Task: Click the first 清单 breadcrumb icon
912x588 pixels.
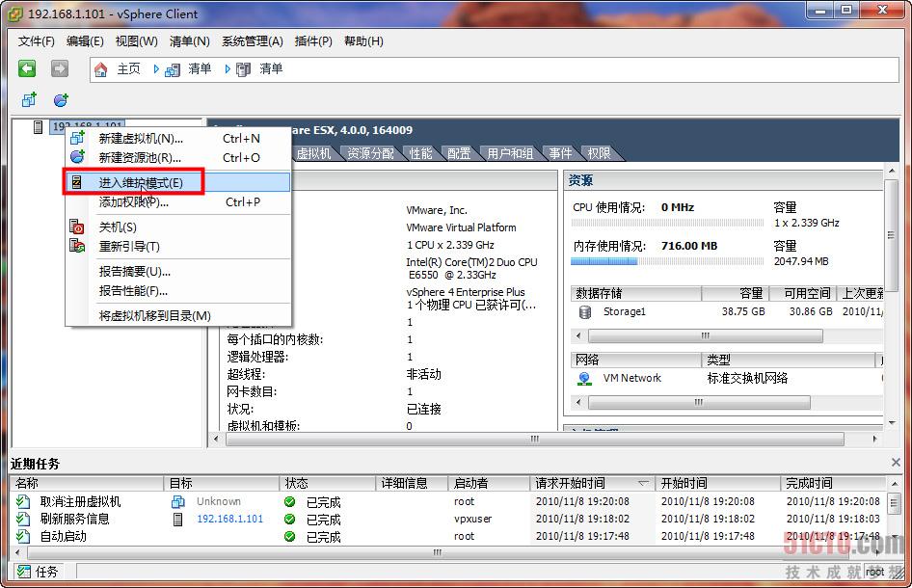Action: 173,70
